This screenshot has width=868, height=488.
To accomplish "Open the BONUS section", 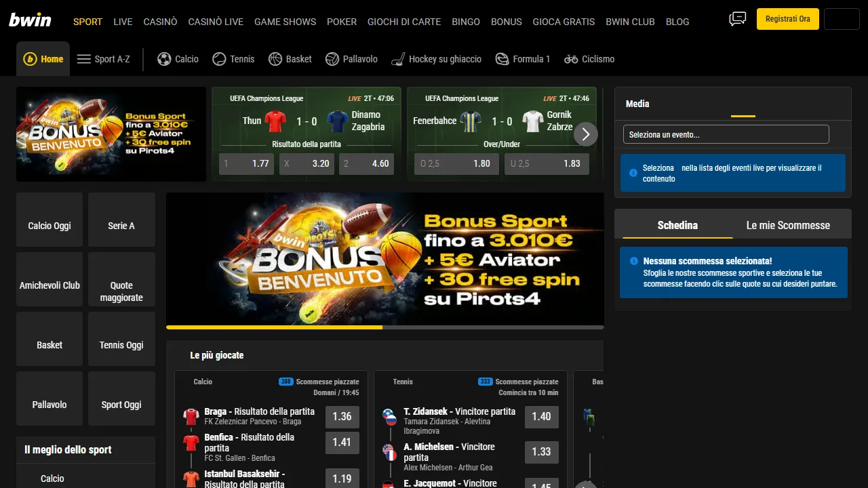I will [507, 22].
